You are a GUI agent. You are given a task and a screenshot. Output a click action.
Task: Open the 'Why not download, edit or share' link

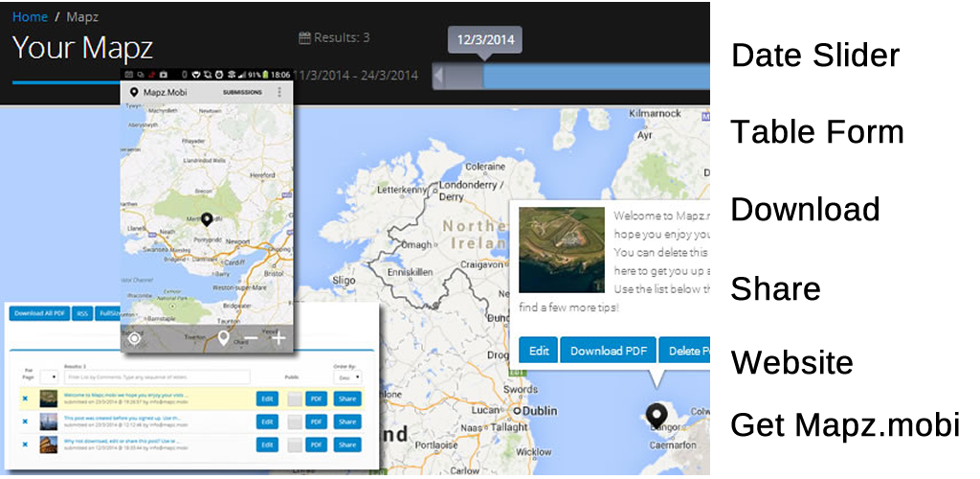pyautogui.click(x=122, y=442)
